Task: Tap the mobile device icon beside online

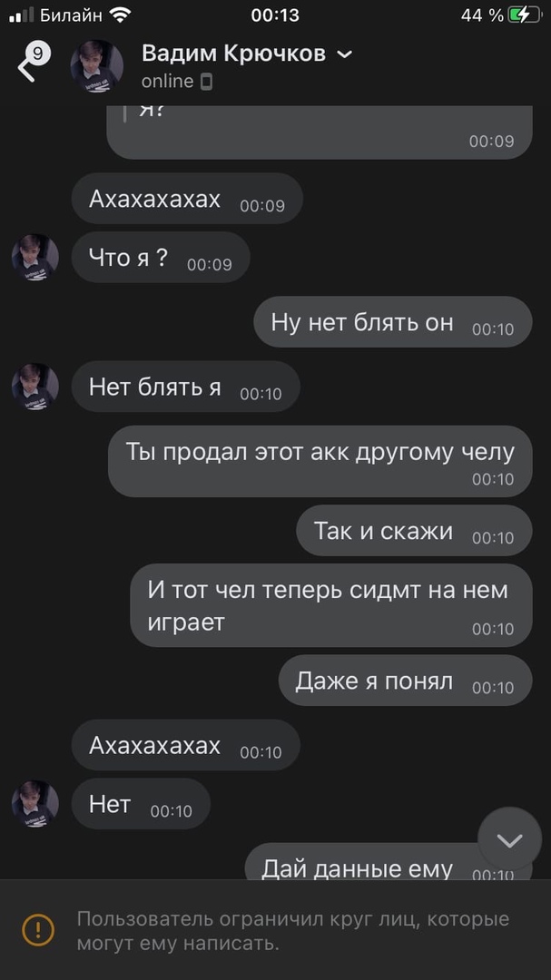Action: click(206, 82)
